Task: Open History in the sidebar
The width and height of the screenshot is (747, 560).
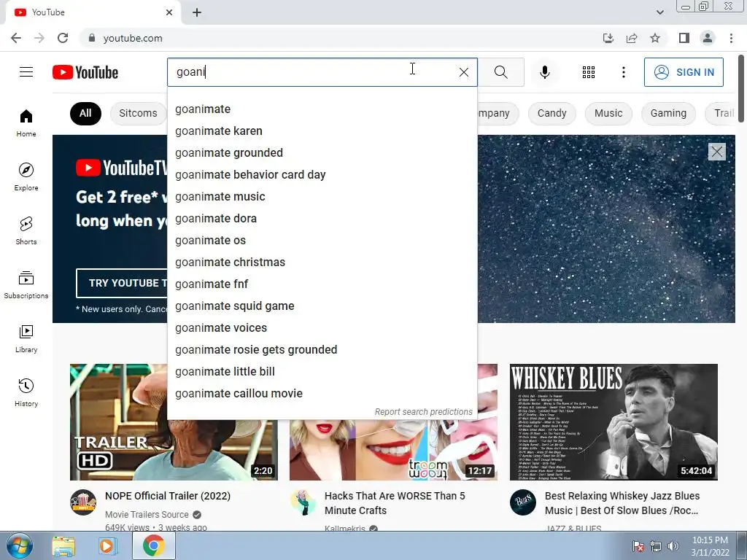Action: coord(26,392)
